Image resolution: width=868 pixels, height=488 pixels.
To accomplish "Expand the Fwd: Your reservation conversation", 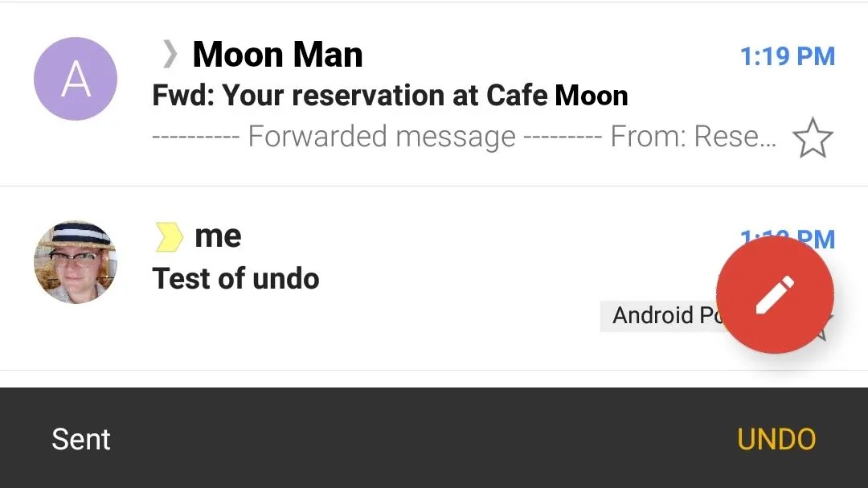I will point(390,95).
